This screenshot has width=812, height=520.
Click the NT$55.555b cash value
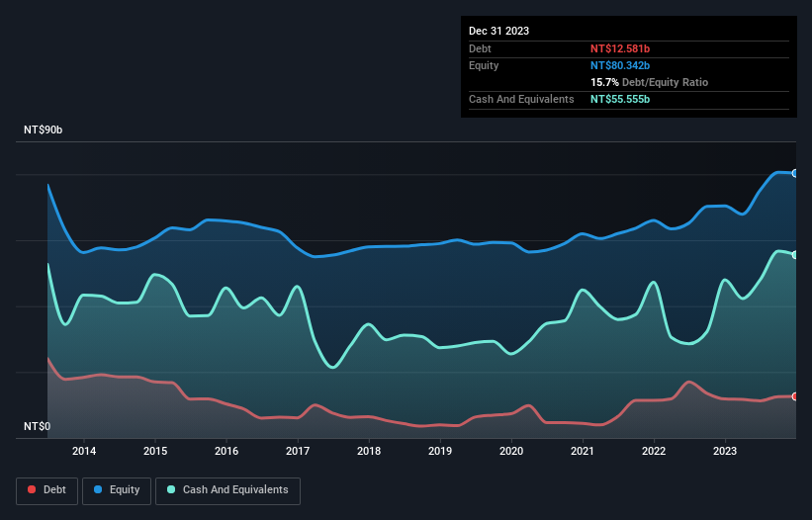pyautogui.click(x=620, y=99)
